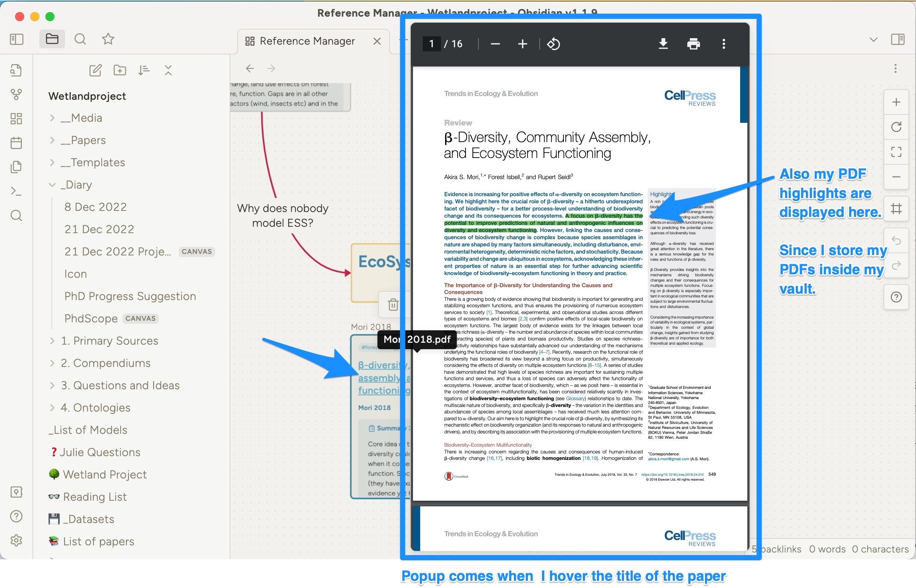Open the search tab in the sidebar header
The width and height of the screenshot is (916, 588).
(x=80, y=39)
